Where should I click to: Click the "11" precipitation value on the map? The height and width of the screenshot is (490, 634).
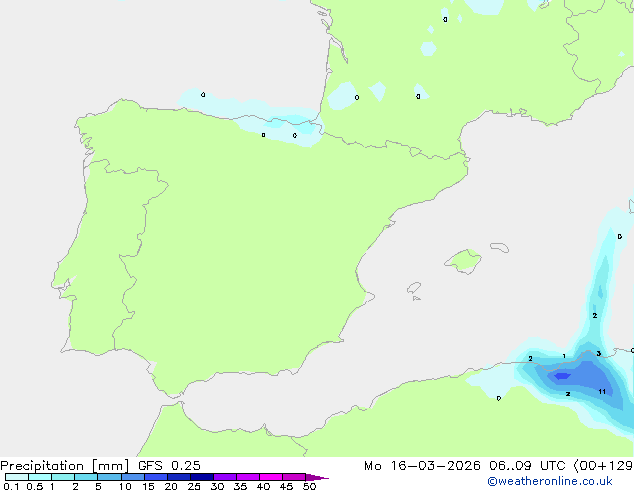click(602, 391)
